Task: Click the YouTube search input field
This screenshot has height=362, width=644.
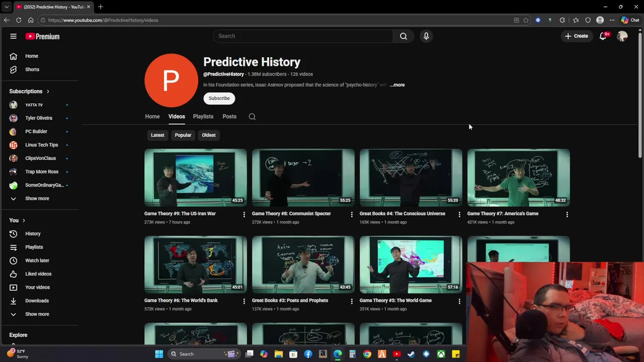Action: [x=303, y=36]
